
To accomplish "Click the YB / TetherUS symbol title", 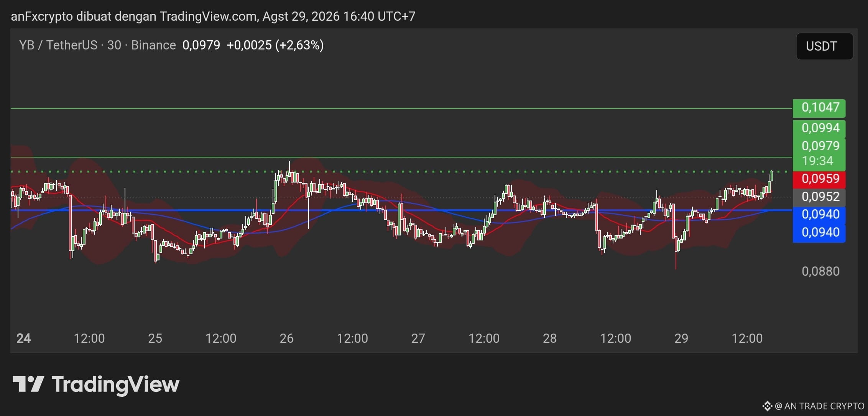I will pos(58,45).
